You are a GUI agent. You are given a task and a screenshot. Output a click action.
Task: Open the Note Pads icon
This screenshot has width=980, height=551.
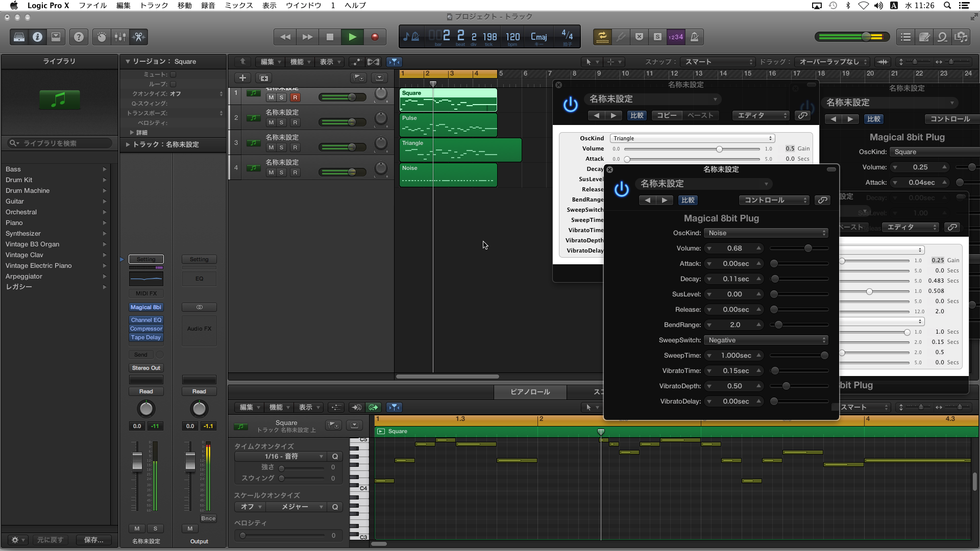point(924,37)
